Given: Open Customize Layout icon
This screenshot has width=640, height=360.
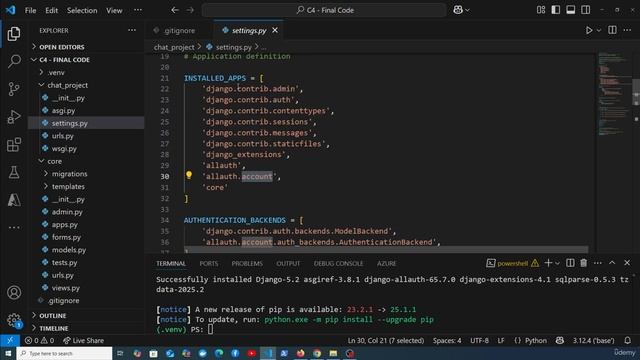Looking at the screenshot, I should pos(541,10).
